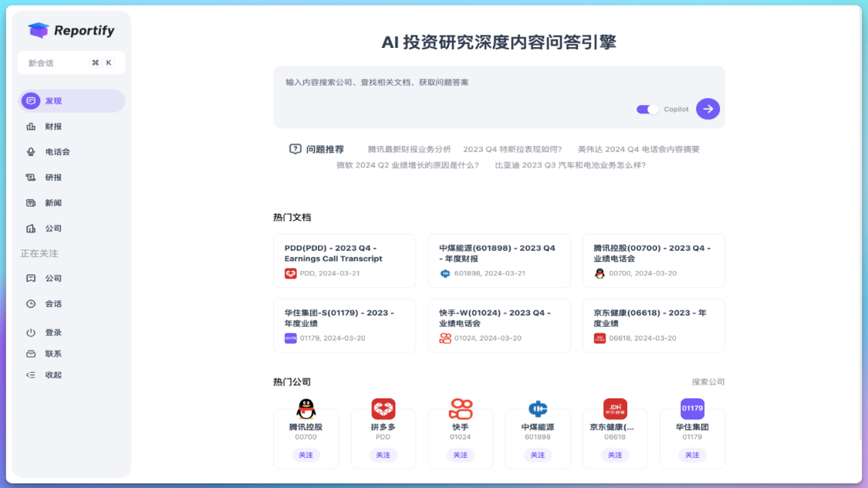Click the purple submit arrow button
The height and width of the screenshot is (488, 868).
click(707, 109)
